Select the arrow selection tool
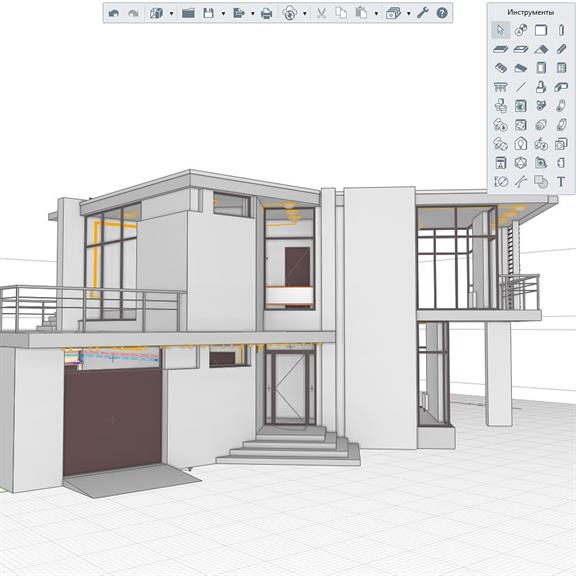The width and height of the screenshot is (576, 576). point(500,30)
